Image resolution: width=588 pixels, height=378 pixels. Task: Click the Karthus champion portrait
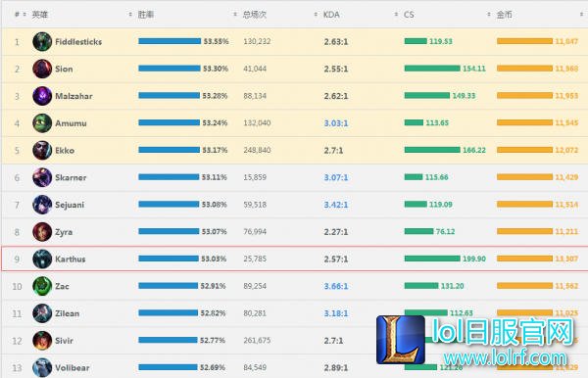42,259
